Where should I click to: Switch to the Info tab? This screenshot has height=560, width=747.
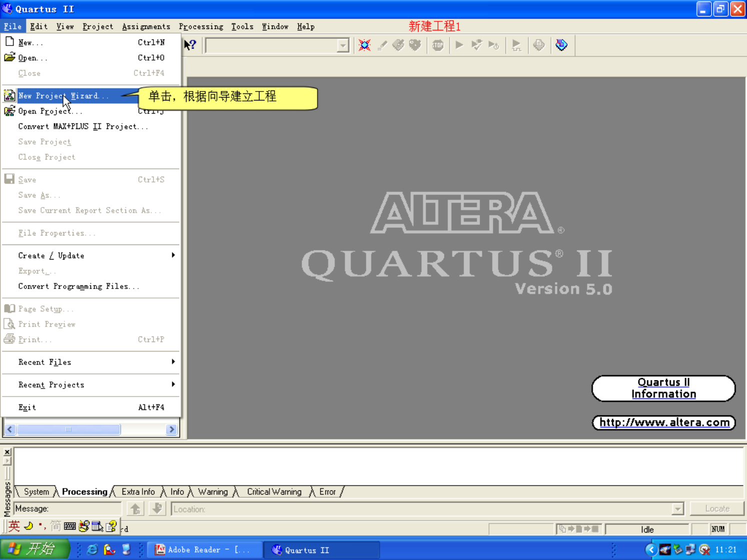point(177,491)
